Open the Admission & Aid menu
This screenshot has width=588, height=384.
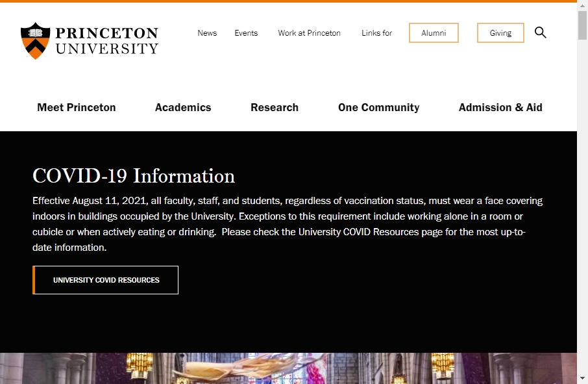point(500,107)
